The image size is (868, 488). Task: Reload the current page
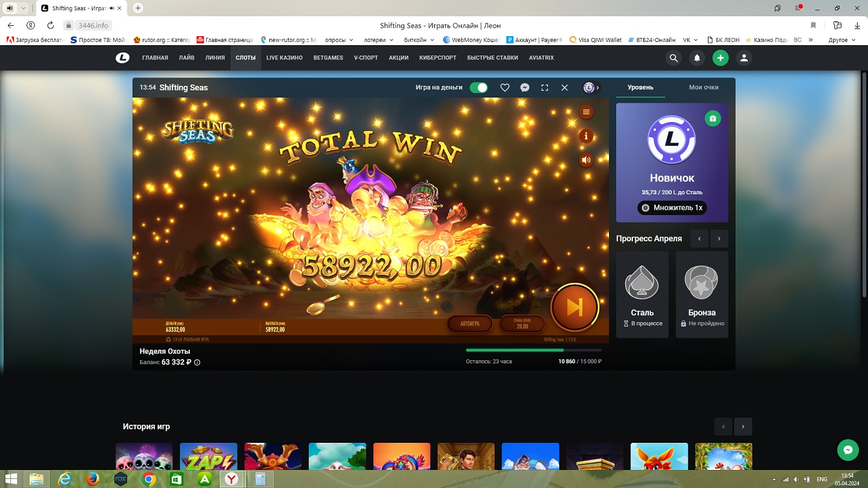50,25
